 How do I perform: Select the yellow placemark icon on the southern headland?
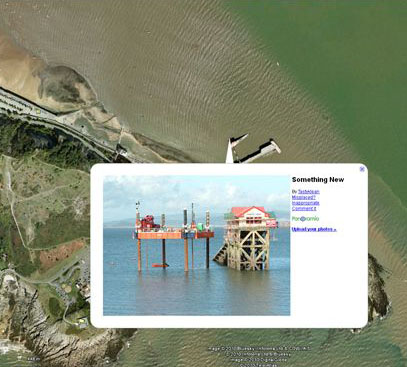[82, 322]
